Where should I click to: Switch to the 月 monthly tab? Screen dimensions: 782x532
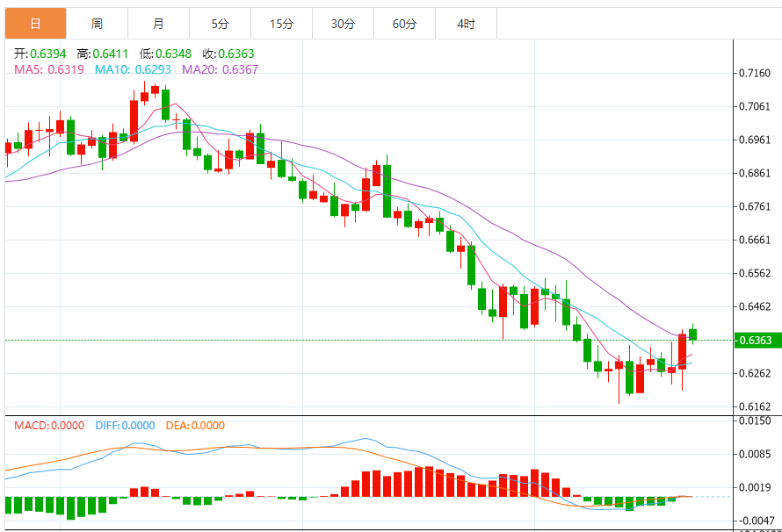(158, 24)
